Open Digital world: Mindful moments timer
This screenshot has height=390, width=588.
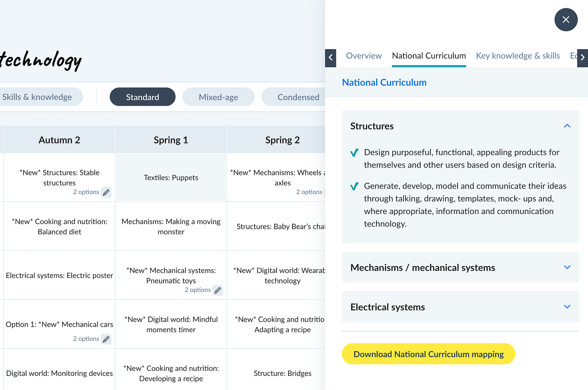[171, 325]
